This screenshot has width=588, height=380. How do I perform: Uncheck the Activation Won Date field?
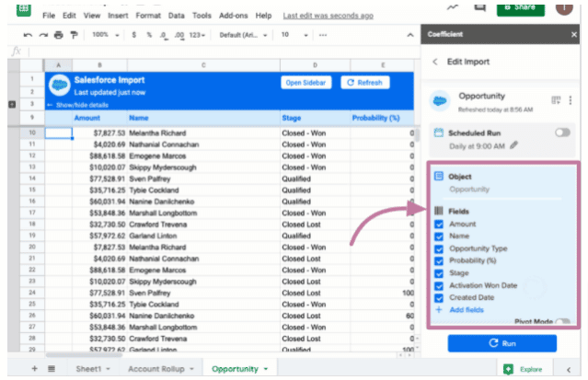click(439, 286)
